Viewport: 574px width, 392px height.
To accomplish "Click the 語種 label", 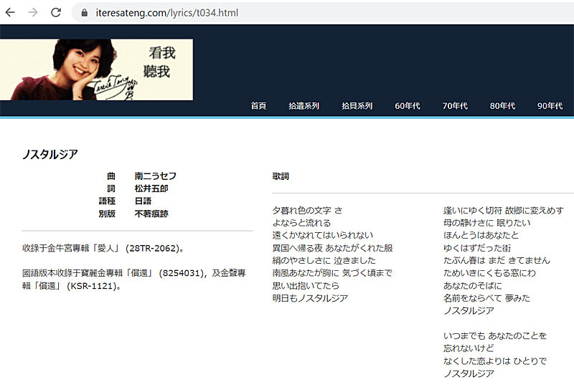I will [107, 201].
